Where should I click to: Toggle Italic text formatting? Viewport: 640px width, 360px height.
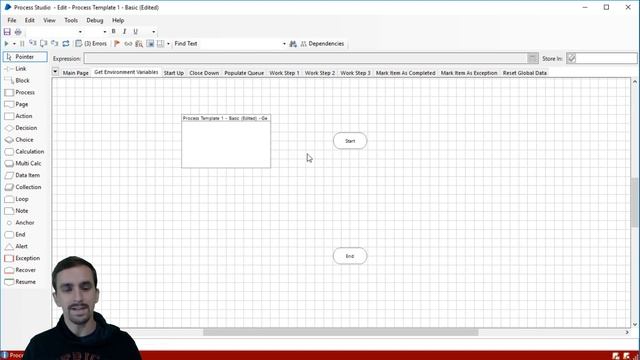[x=124, y=31]
